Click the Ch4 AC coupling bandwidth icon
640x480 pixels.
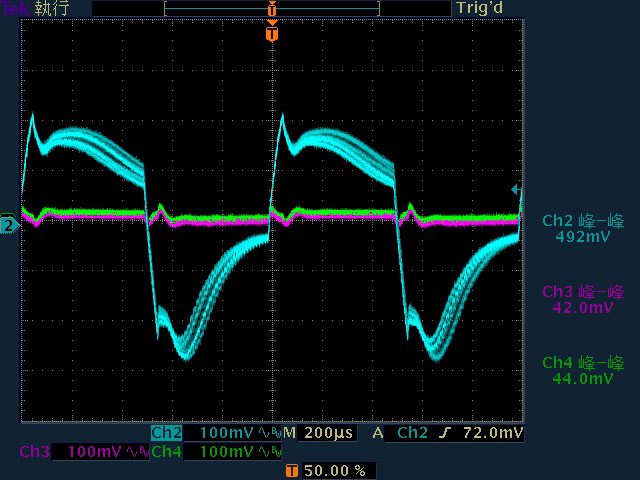tap(268, 452)
